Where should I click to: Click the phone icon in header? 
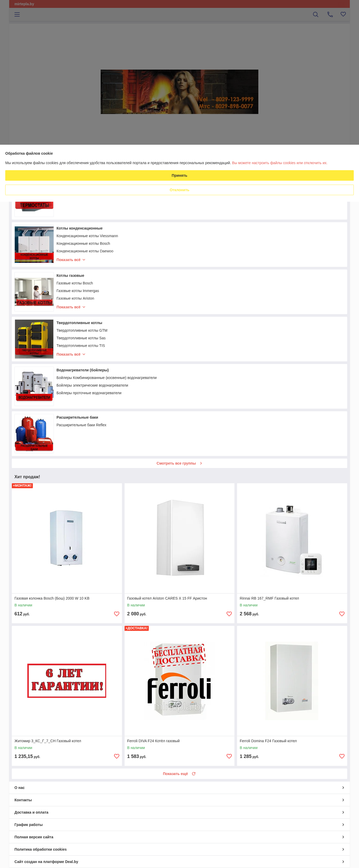coord(330,14)
